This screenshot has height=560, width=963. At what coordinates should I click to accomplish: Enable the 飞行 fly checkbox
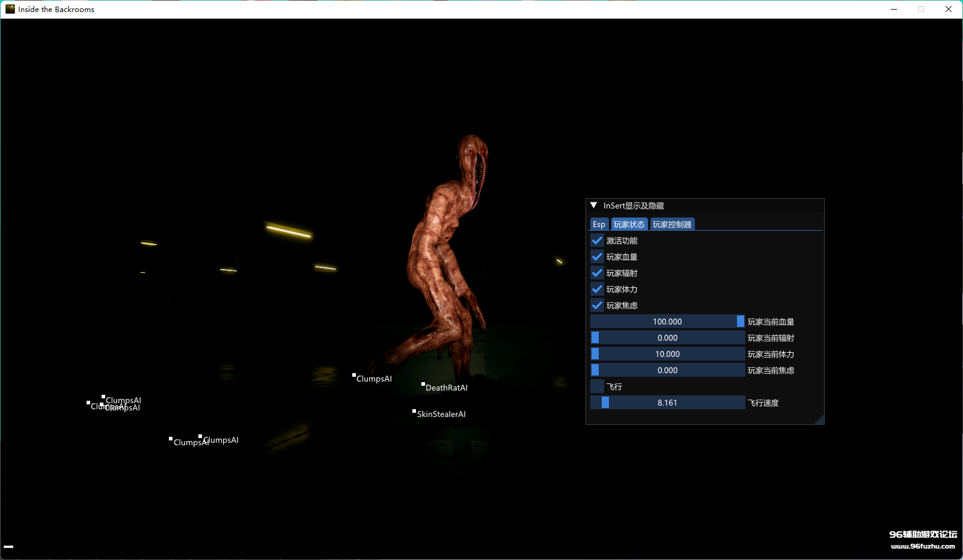tap(597, 386)
